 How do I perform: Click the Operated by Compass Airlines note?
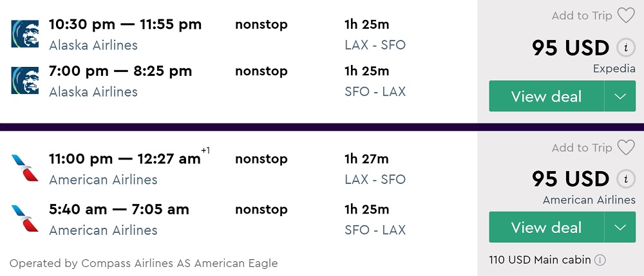144,263
